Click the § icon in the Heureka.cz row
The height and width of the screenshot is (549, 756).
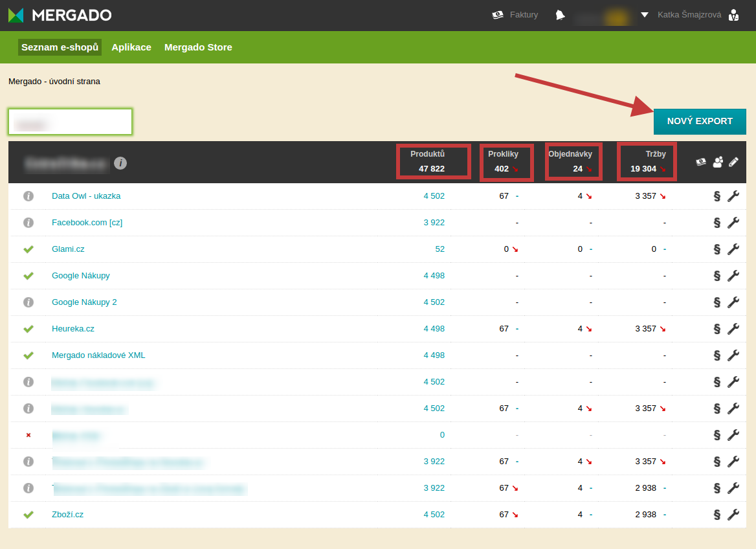717,328
